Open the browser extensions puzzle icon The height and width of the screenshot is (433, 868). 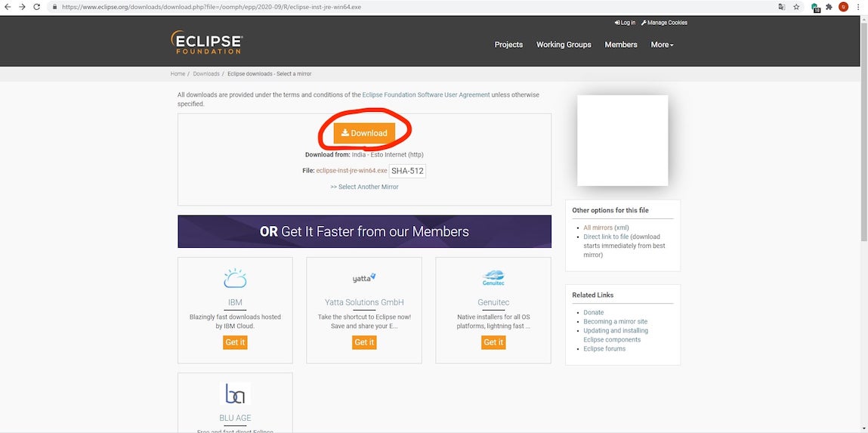click(829, 7)
